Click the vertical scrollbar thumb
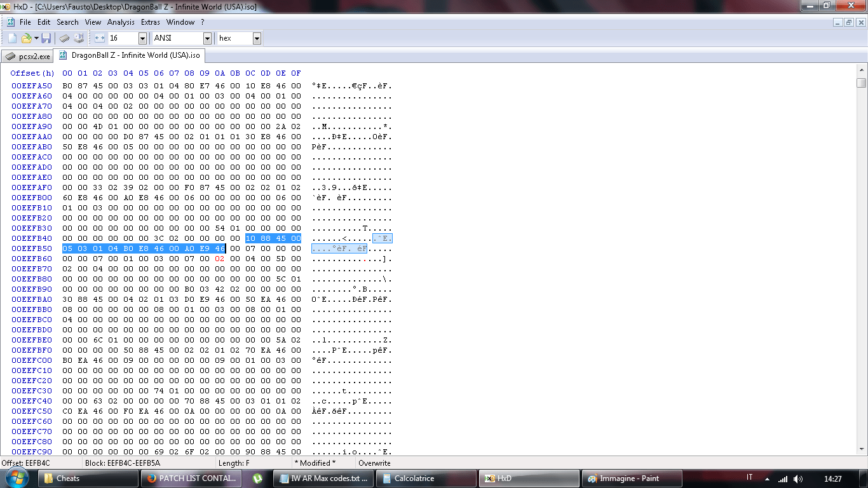868x488 pixels. pos(861,83)
